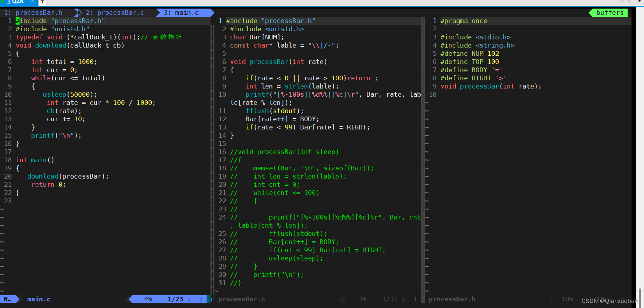Viewport: 644px width, 308px height.
Task: Click the 'while(cur <= total)' line
Action: [68, 78]
